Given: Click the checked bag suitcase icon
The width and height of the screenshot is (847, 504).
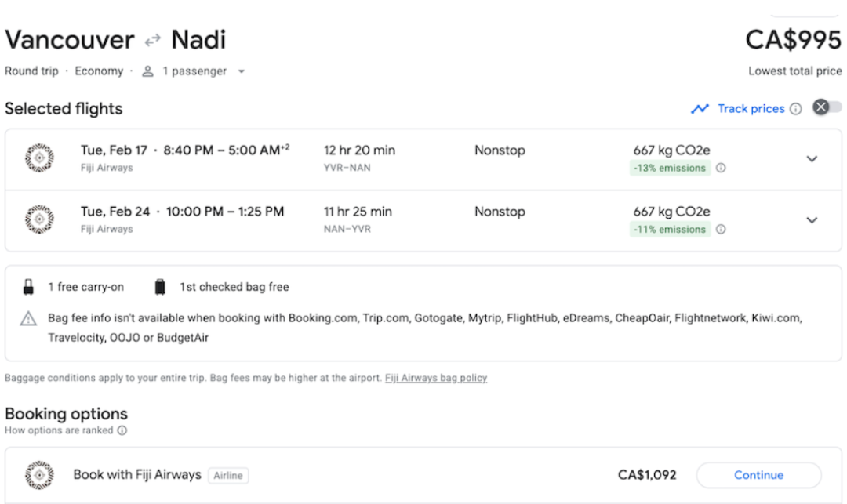Looking at the screenshot, I should coord(160,287).
